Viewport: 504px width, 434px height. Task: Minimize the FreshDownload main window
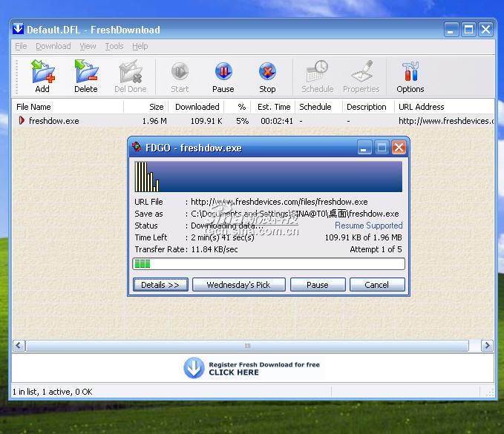click(451, 30)
